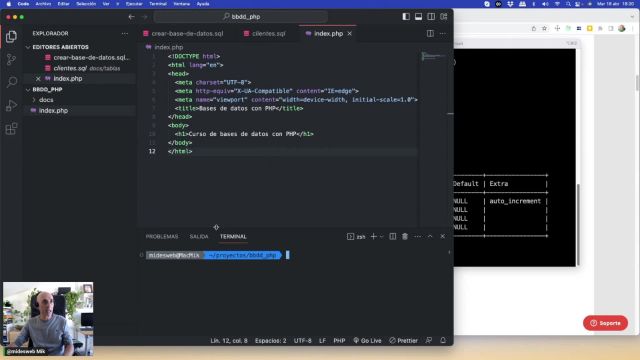Close index.php from open editors list

point(38,79)
